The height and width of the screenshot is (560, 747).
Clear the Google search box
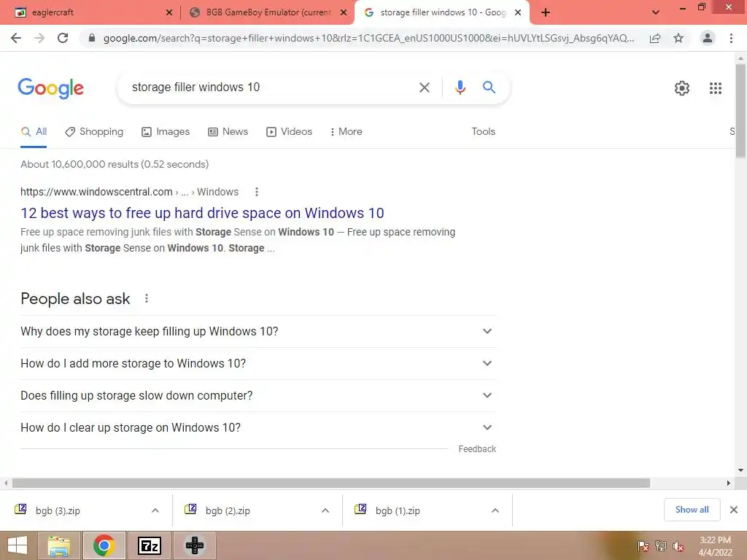click(x=424, y=87)
